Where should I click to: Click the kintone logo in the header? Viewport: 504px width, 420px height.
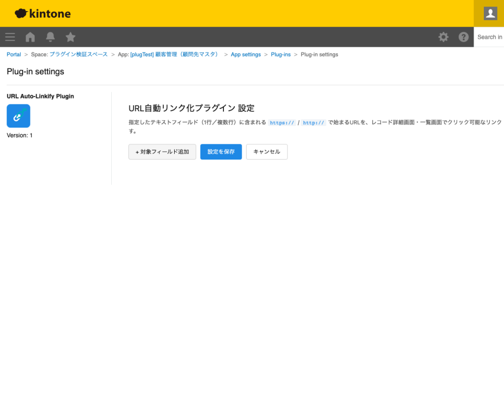[42, 13]
